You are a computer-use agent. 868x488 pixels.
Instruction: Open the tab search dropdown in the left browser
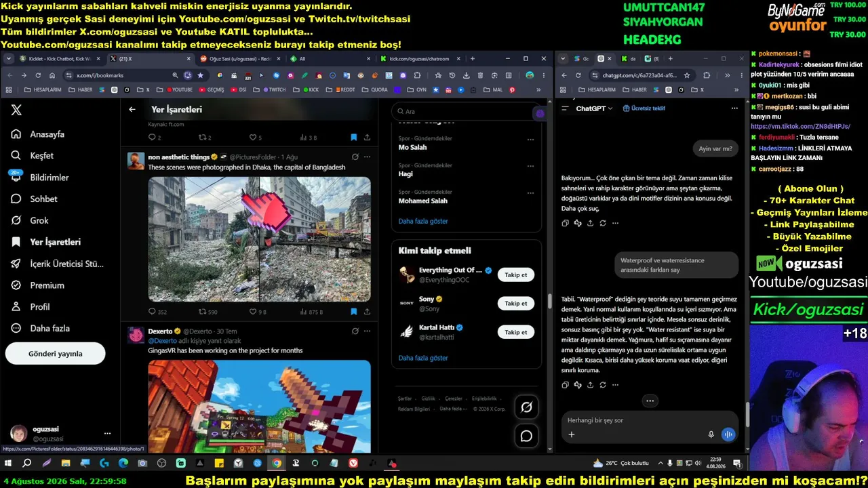[8, 59]
